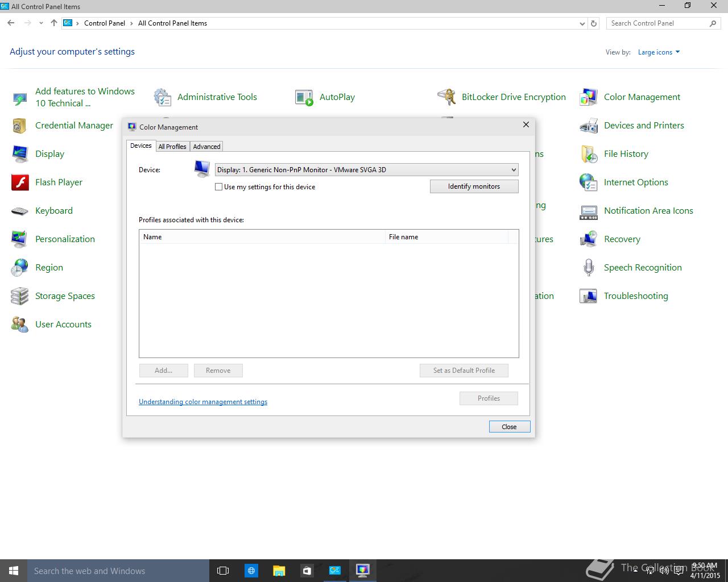The width and height of the screenshot is (728, 582).
Task: Open User Accounts icon
Action: (20, 325)
